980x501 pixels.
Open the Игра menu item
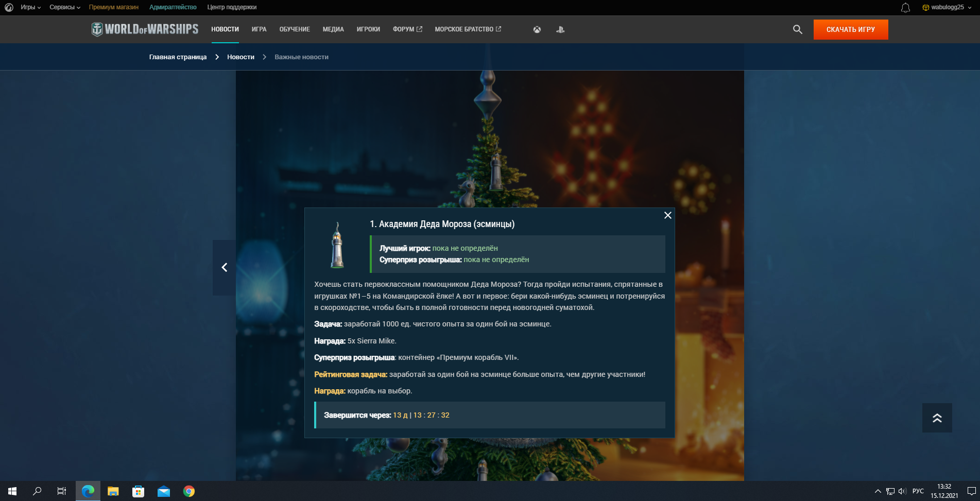[259, 29]
